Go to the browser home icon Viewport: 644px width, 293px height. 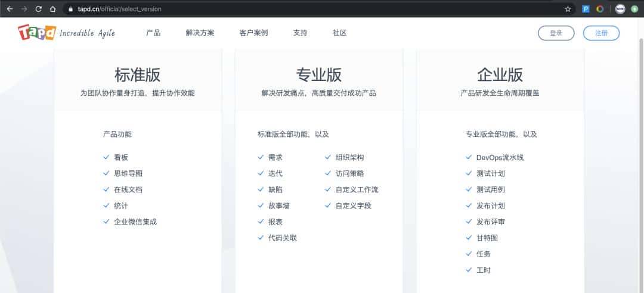tap(52, 8)
